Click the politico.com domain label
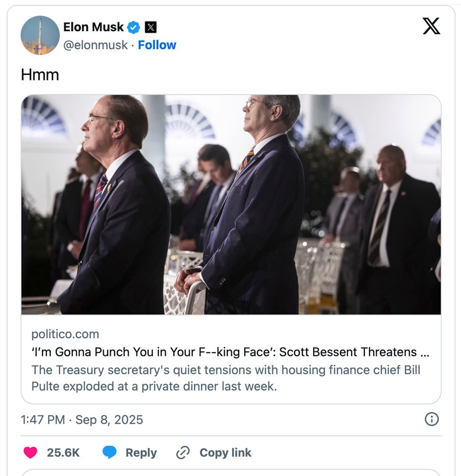 tap(65, 334)
